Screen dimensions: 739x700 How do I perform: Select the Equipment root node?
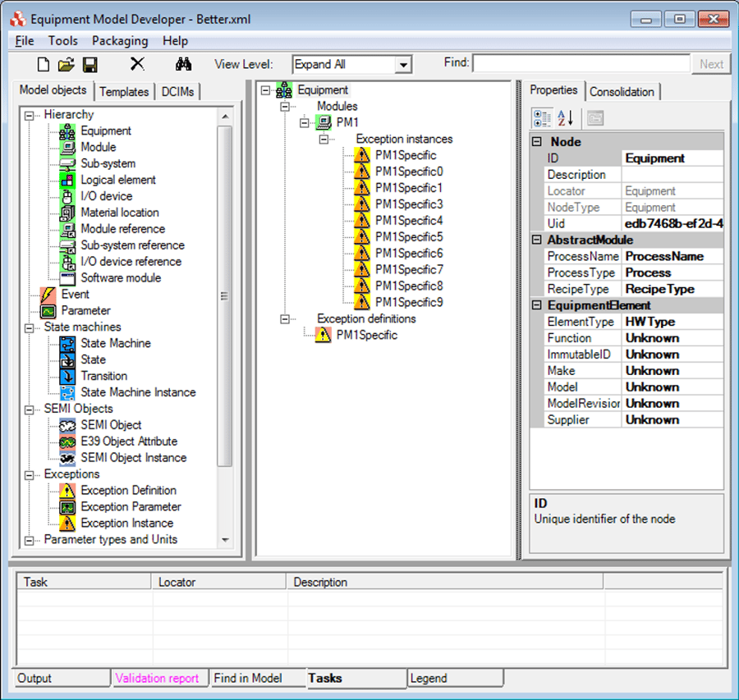323,90
